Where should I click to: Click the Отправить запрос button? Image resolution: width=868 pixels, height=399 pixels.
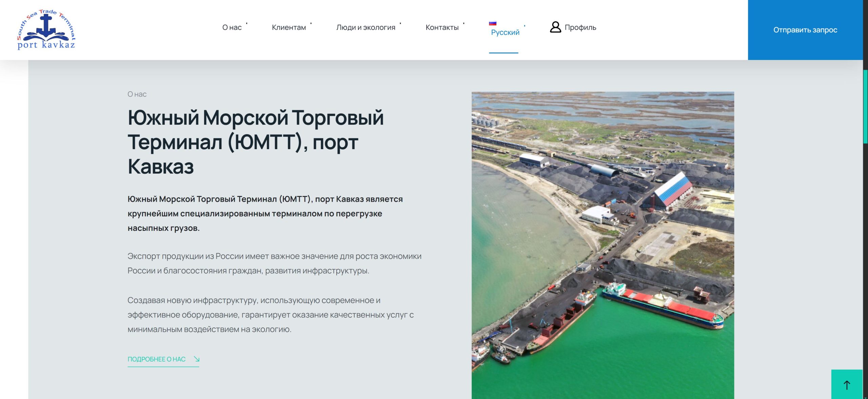pos(805,30)
